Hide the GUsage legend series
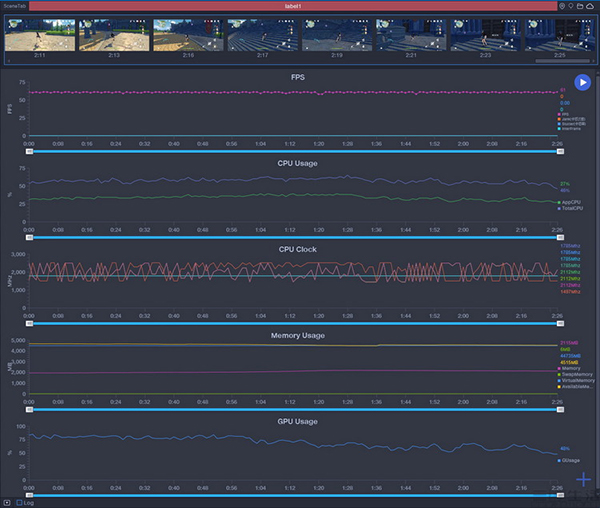The width and height of the screenshot is (600, 508). coord(570,460)
